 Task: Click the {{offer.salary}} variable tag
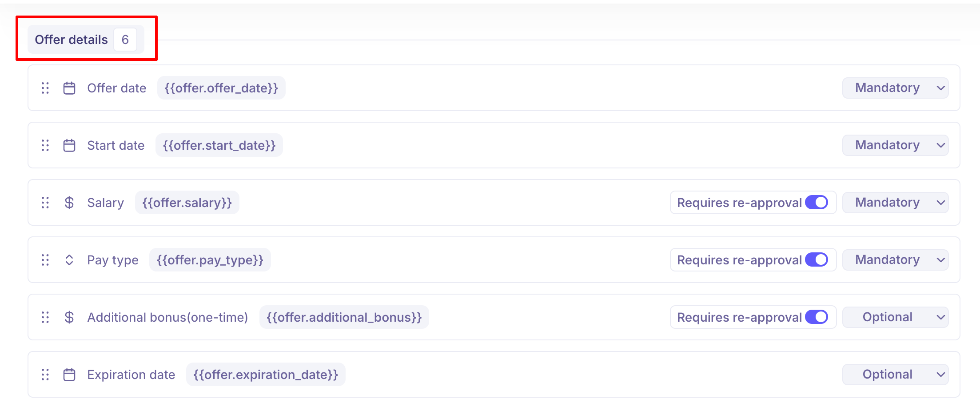click(187, 203)
